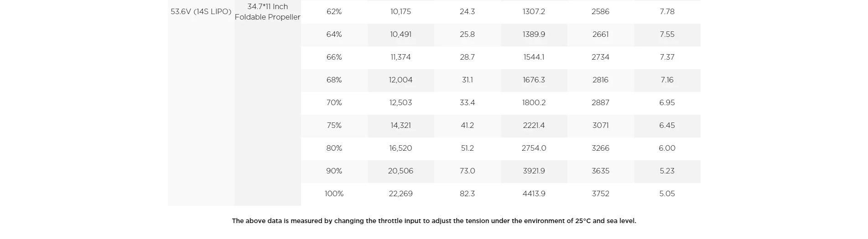Select the 3635 RPM cell
Screen dimensions: 868x239
(601, 171)
